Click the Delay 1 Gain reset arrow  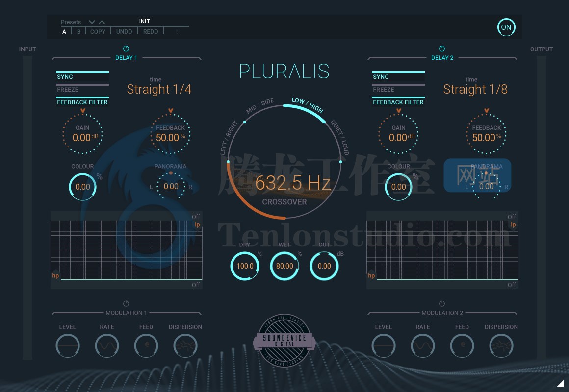click(83, 111)
